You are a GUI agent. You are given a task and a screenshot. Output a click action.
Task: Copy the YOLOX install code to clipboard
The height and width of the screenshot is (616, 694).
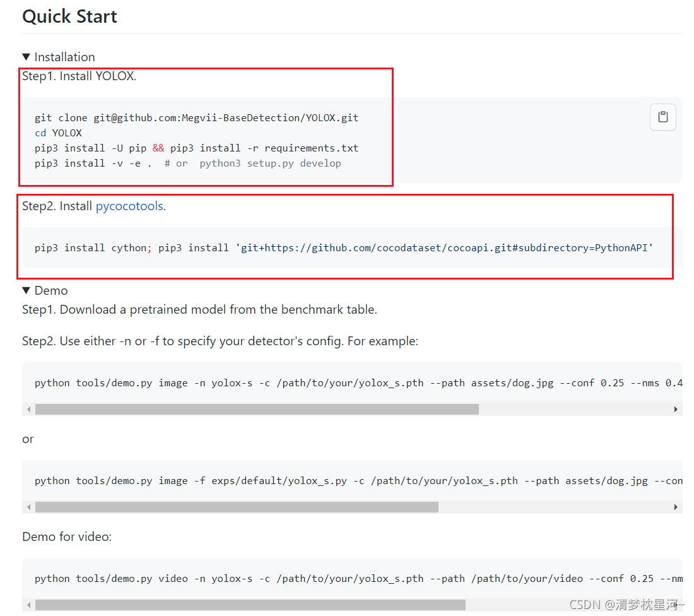[x=662, y=117]
